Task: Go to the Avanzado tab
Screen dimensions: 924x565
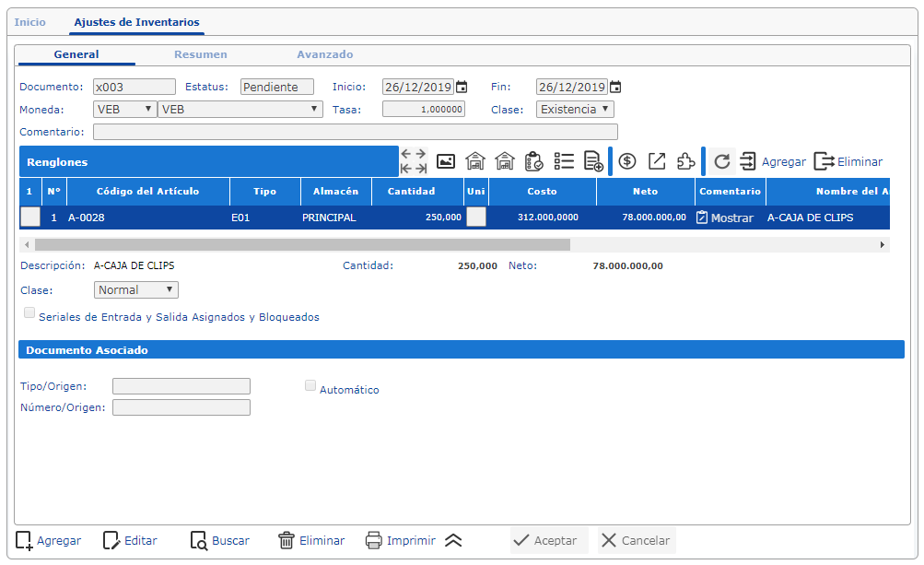Action: coord(324,54)
